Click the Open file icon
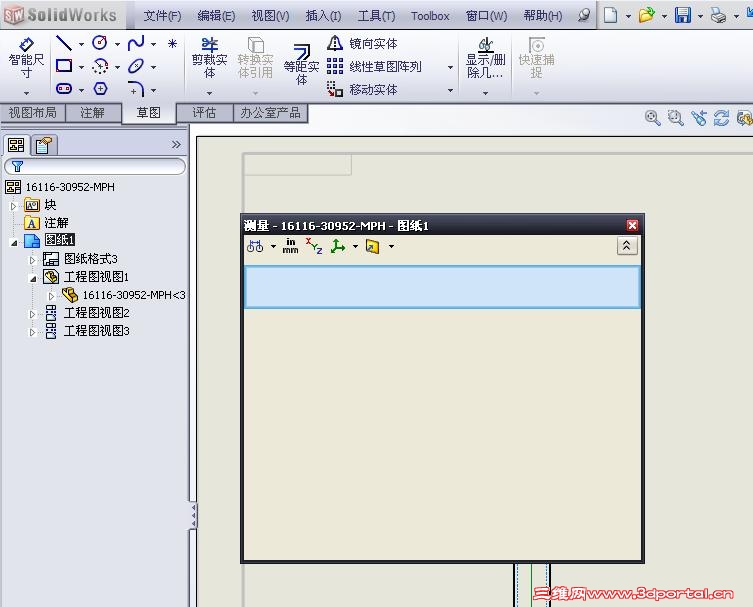Viewport: 753px width, 607px height. pos(646,15)
